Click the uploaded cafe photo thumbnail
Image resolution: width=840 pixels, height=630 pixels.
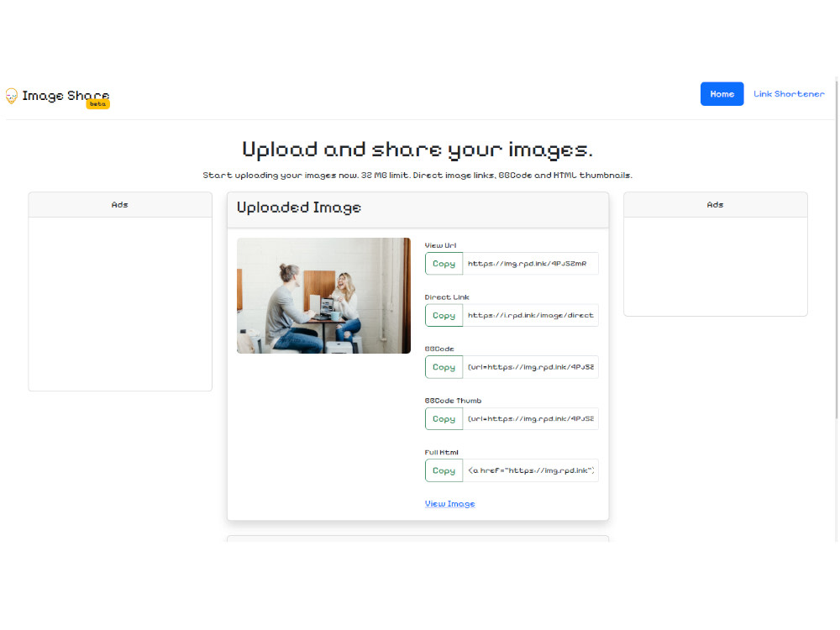click(x=323, y=296)
